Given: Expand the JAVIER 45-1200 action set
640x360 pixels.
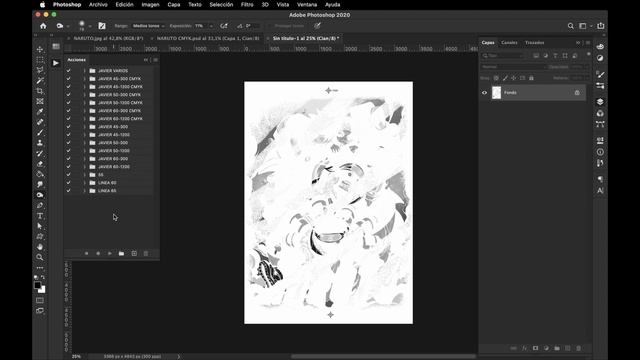Looking at the screenshot, I should 84,135.
